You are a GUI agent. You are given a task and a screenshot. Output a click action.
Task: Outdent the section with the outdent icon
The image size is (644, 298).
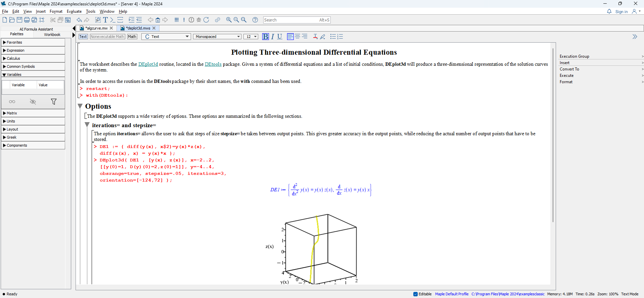[139, 20]
